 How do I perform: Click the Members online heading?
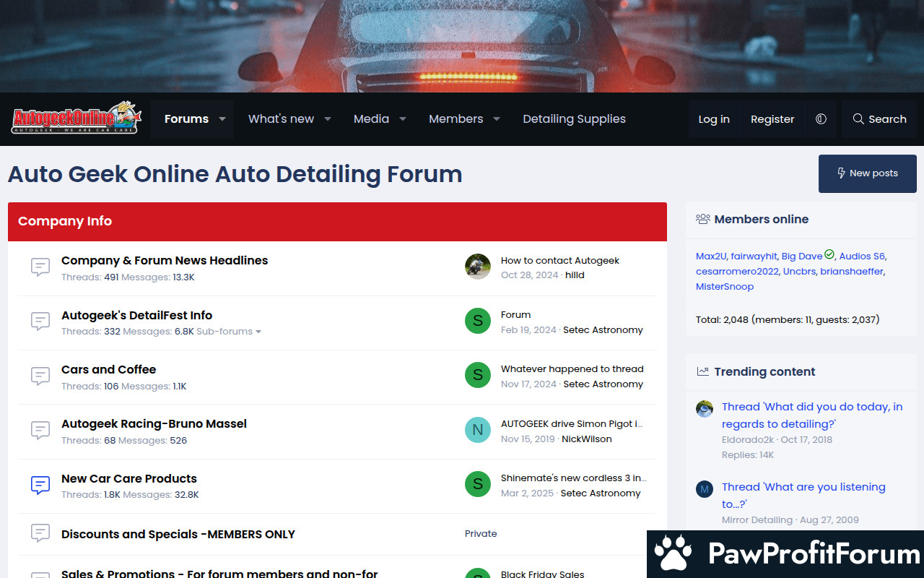click(x=762, y=219)
